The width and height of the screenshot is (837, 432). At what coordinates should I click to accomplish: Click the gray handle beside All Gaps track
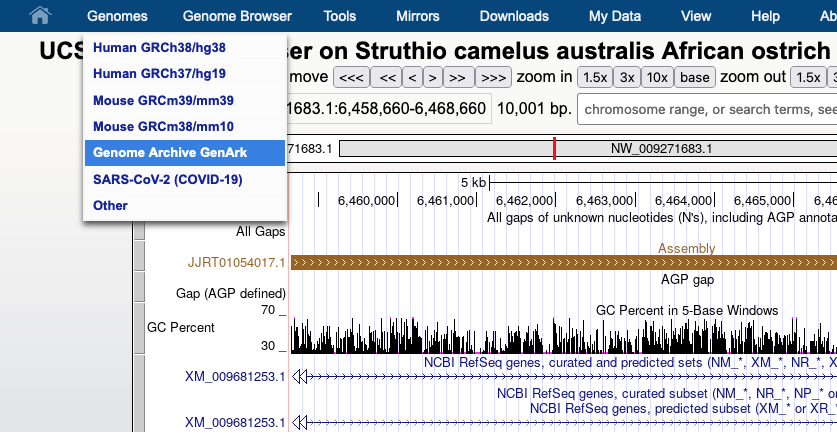[139, 232]
